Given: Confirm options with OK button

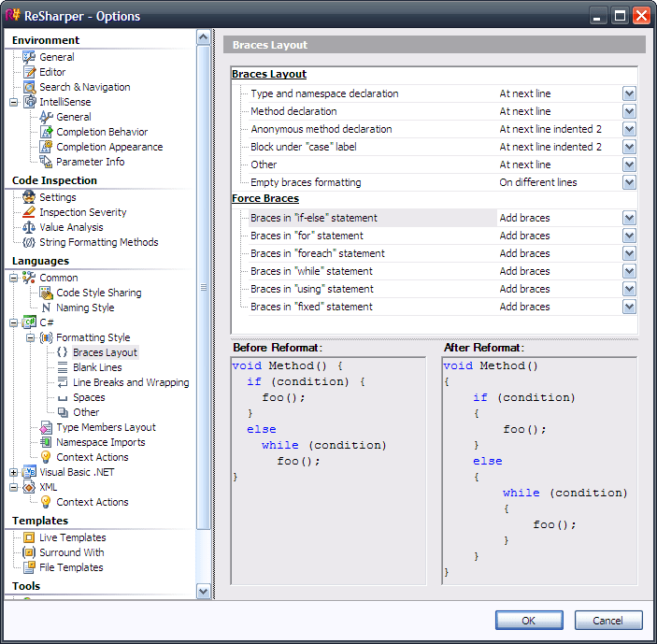Looking at the screenshot, I should pos(529,620).
